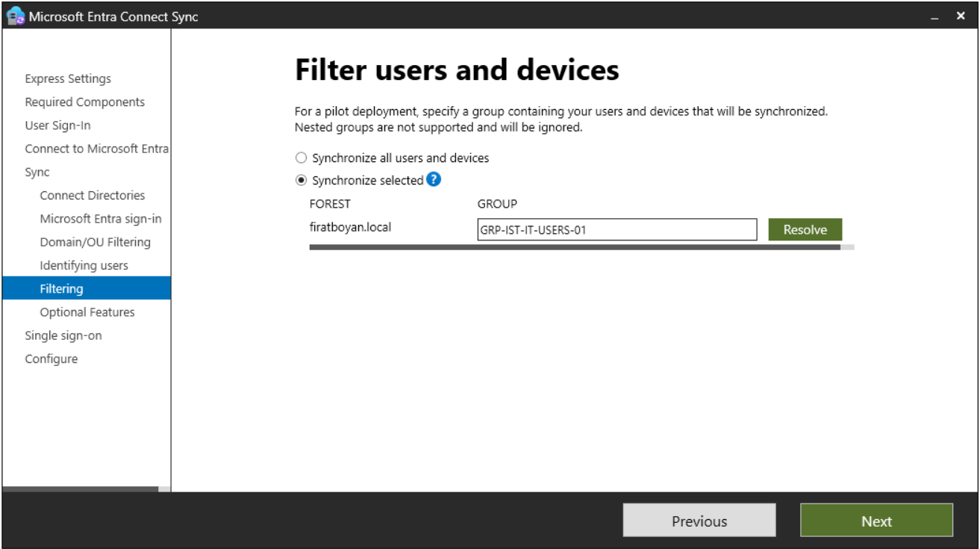This screenshot has height=549, width=980.
Task: Click the Resolve button
Action: click(805, 229)
